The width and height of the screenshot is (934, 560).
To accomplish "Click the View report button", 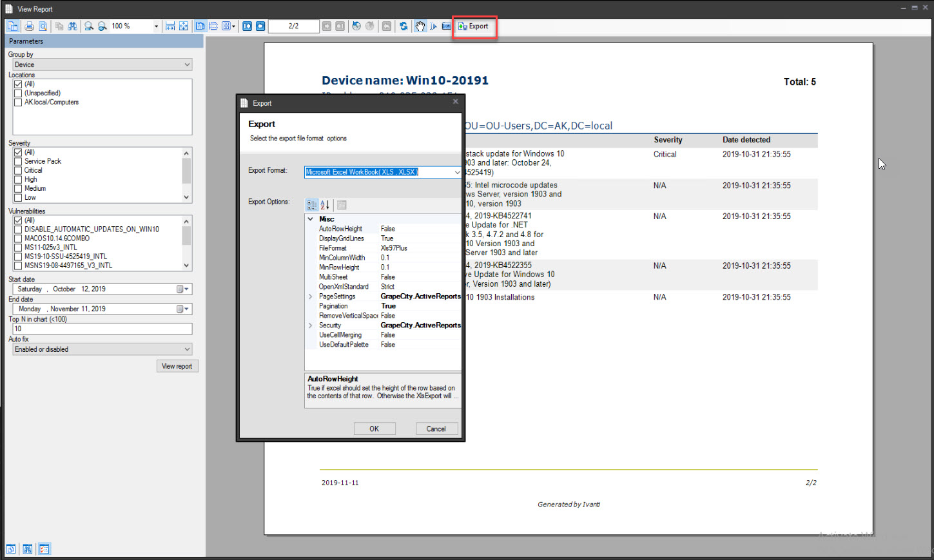I will [177, 365].
